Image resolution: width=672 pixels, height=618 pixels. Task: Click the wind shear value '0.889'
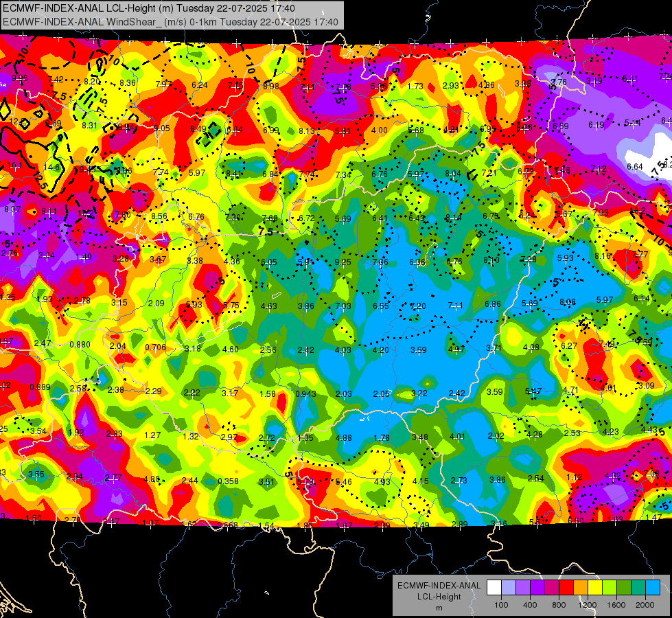40,387
